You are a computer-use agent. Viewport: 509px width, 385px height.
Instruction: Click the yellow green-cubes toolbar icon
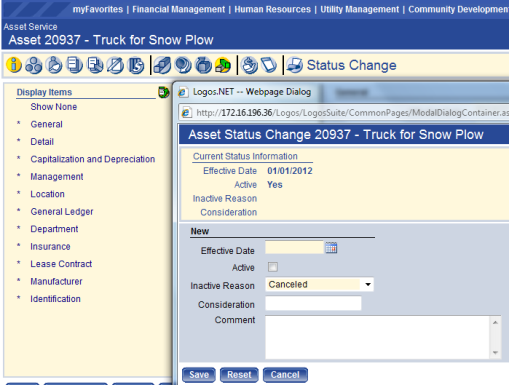click(223, 65)
